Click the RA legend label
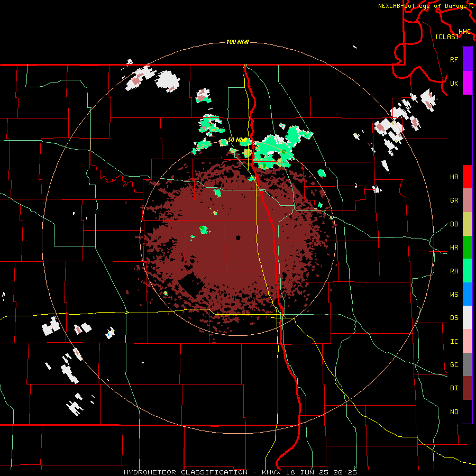Viewport: 476px width, 476px height. (454, 271)
